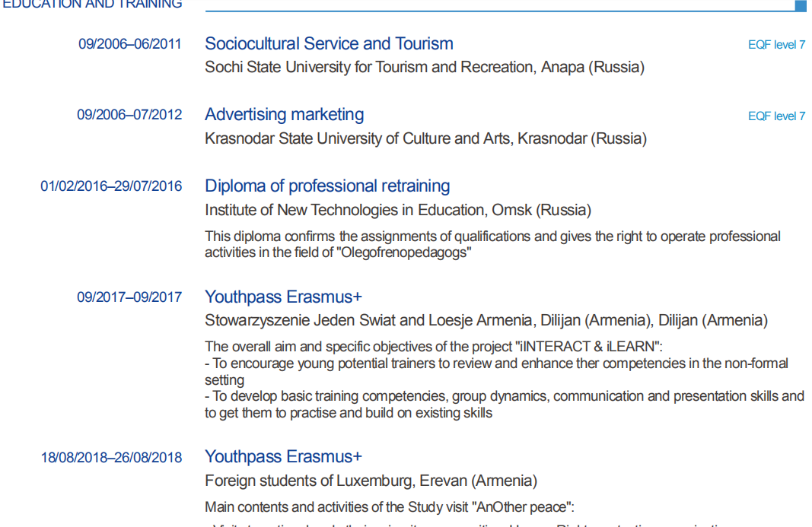Click the Sochi State University line

(424, 68)
